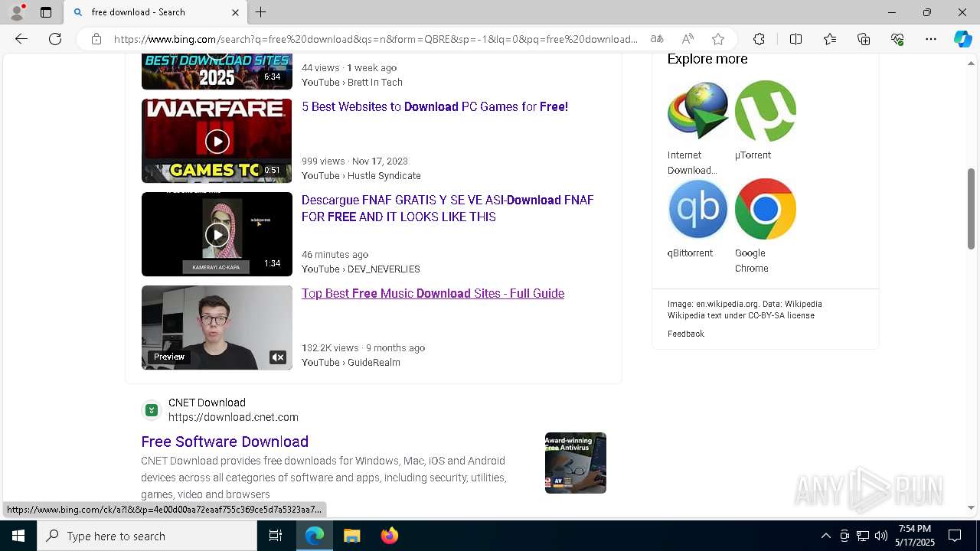The width and height of the screenshot is (980, 551).
Task: Open 5 Best Websites to Download PC Games link
Action: pos(435,107)
